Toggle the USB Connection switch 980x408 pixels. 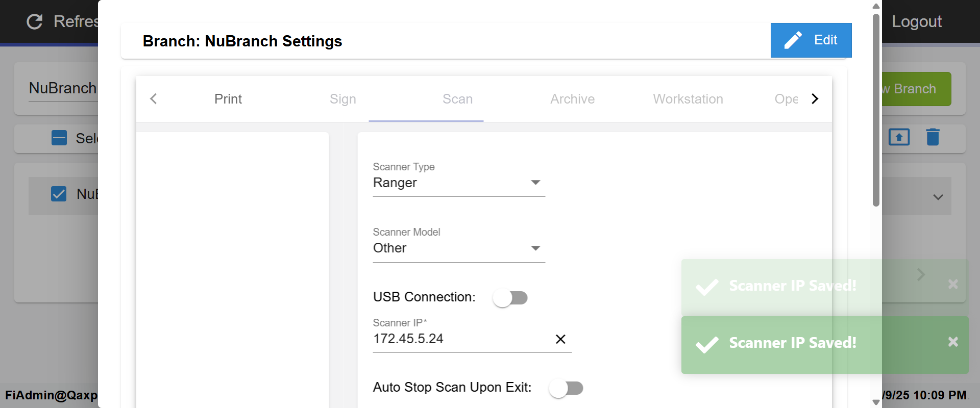(510, 298)
